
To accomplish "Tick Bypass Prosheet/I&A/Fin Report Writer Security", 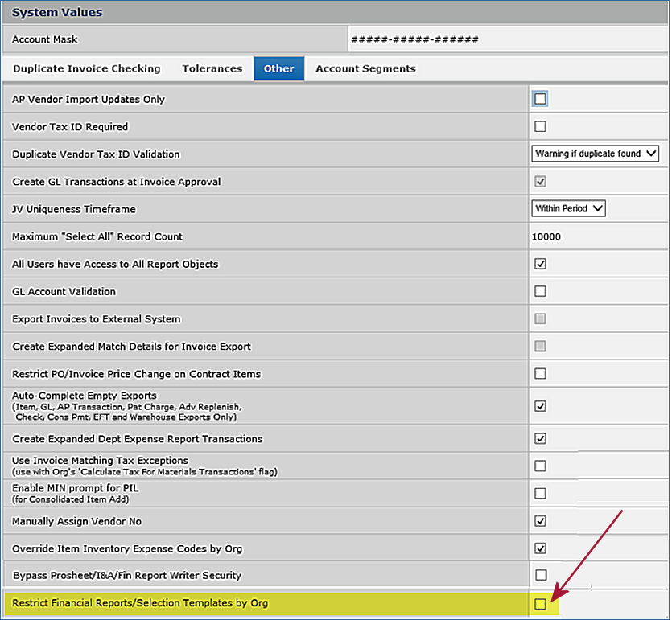I will click(540, 575).
